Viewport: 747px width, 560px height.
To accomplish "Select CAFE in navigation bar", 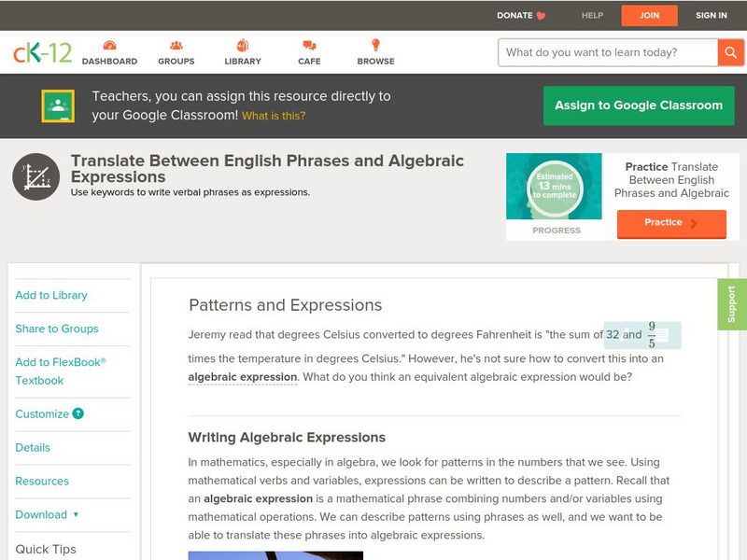I will pos(309,61).
